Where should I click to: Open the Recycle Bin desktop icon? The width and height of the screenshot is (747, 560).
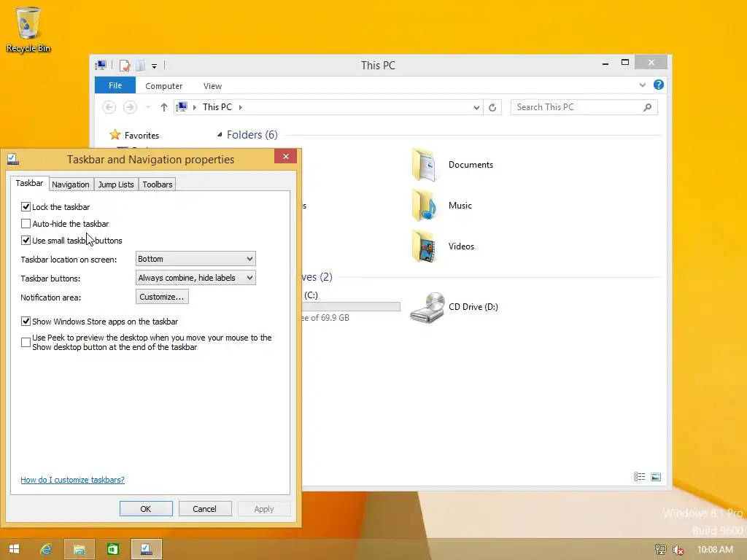(x=28, y=29)
